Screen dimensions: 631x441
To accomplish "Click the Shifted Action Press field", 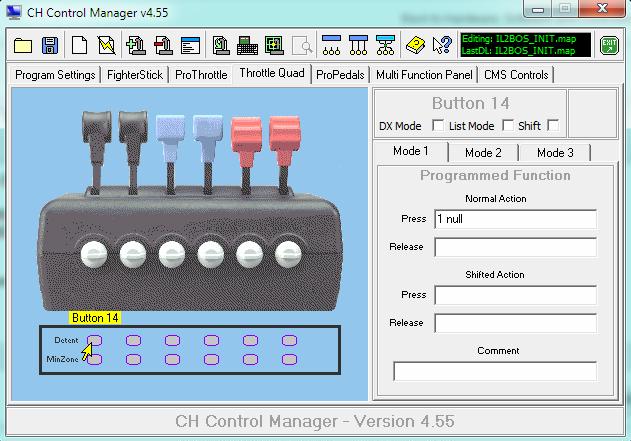I will [516, 295].
